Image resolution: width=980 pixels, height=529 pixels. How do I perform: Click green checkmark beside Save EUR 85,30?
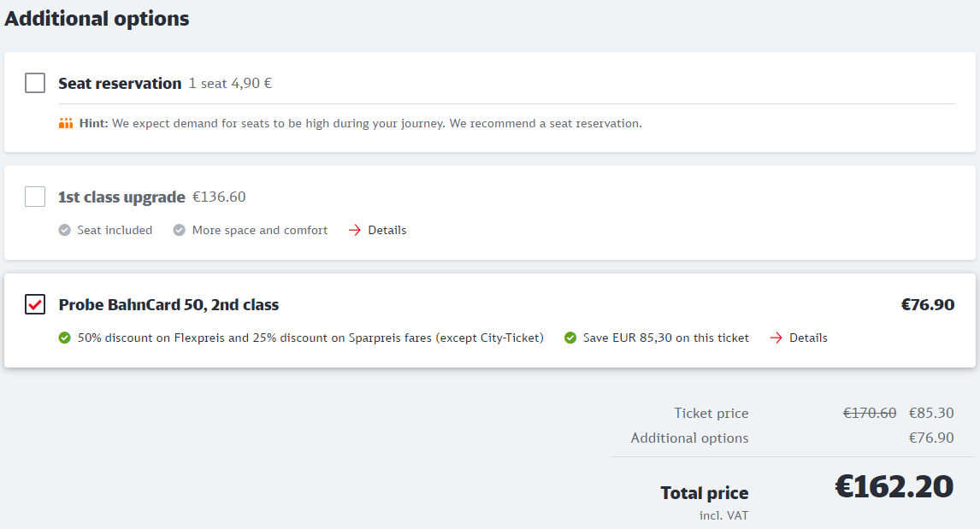tap(570, 338)
